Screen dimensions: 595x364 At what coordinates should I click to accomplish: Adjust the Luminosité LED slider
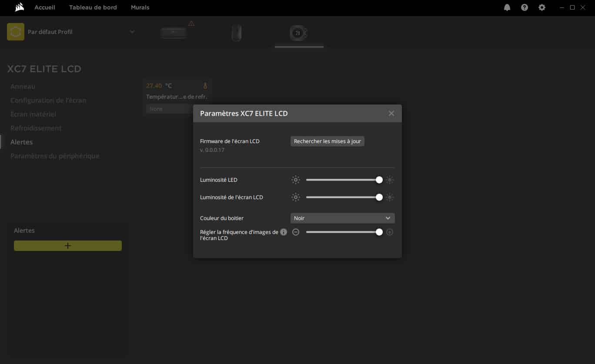tap(343, 180)
